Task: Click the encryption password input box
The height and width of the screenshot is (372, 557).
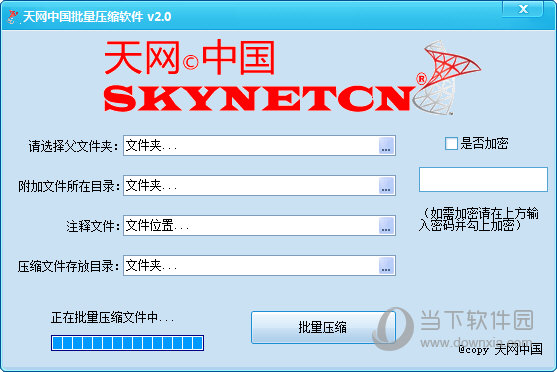Action: click(x=483, y=179)
